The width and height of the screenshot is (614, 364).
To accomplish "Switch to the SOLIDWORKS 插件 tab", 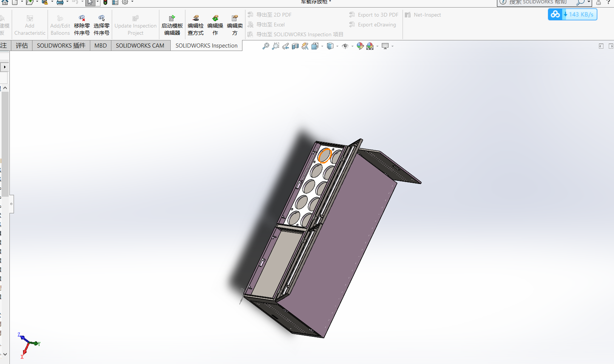I will (x=61, y=46).
